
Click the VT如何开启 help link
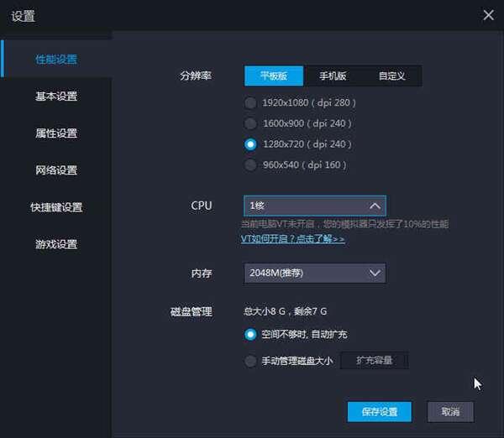[292, 239]
